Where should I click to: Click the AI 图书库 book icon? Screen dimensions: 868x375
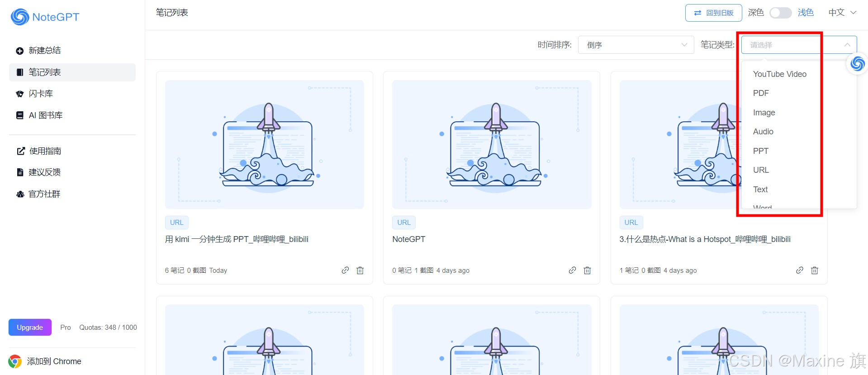coord(19,115)
